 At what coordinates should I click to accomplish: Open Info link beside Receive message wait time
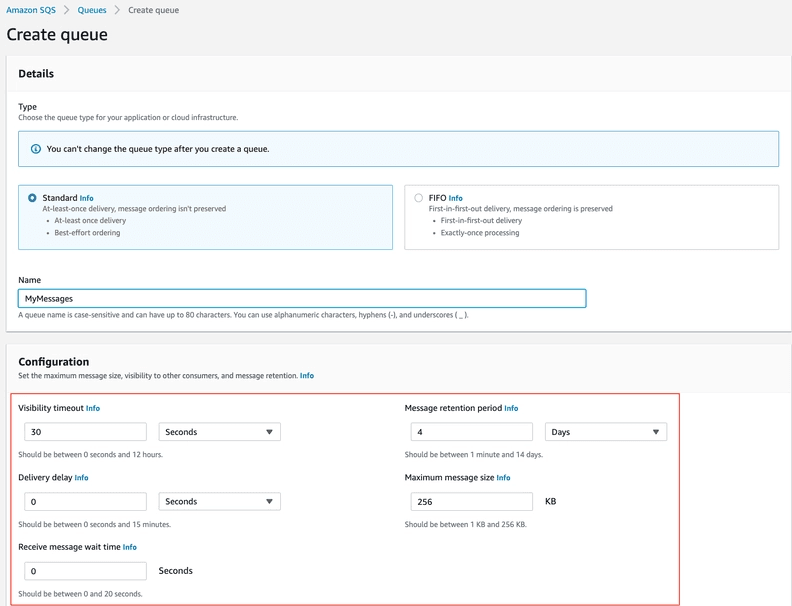(x=129, y=547)
